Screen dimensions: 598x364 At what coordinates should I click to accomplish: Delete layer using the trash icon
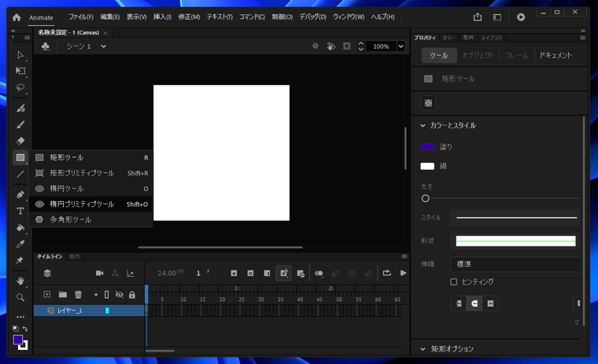pos(78,295)
